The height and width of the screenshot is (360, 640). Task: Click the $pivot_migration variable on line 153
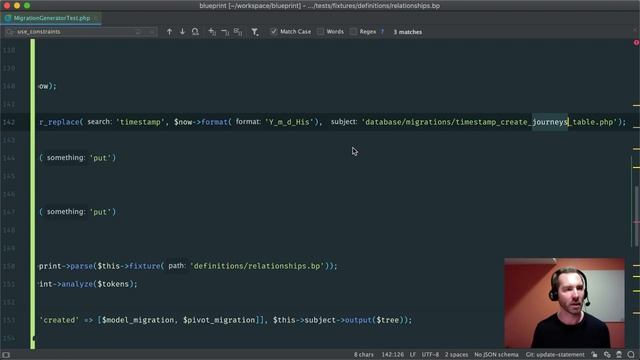(219, 320)
